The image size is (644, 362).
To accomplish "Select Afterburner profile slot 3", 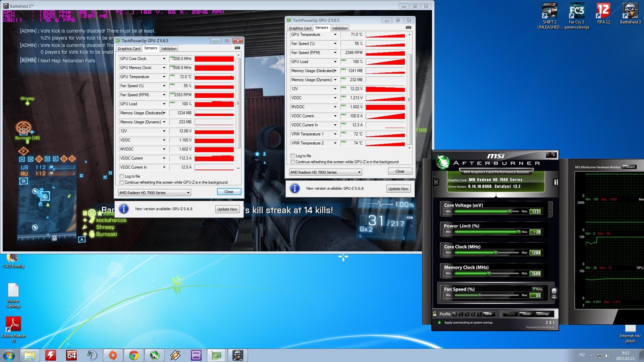I will (x=467, y=314).
